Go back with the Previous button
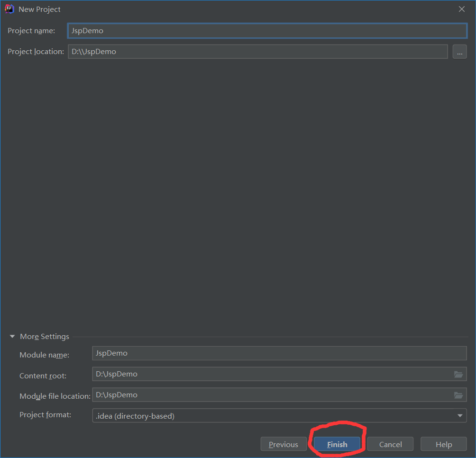 pyautogui.click(x=284, y=444)
